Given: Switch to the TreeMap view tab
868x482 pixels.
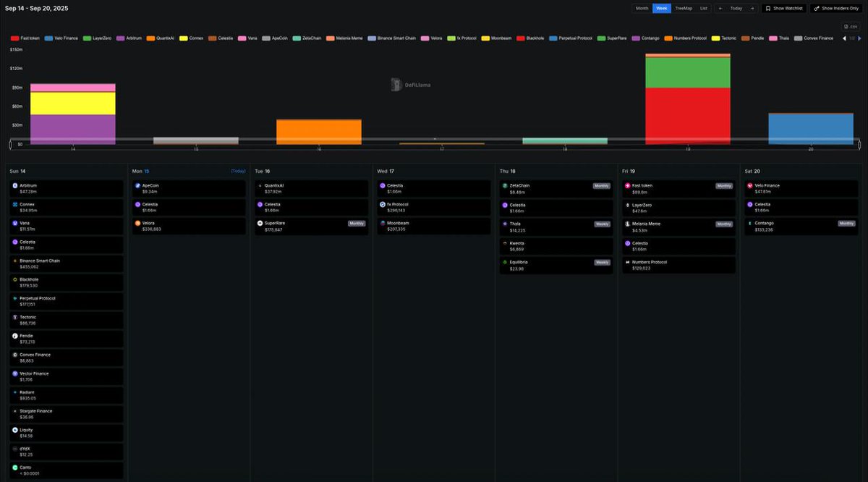Looking at the screenshot, I should (684, 8).
